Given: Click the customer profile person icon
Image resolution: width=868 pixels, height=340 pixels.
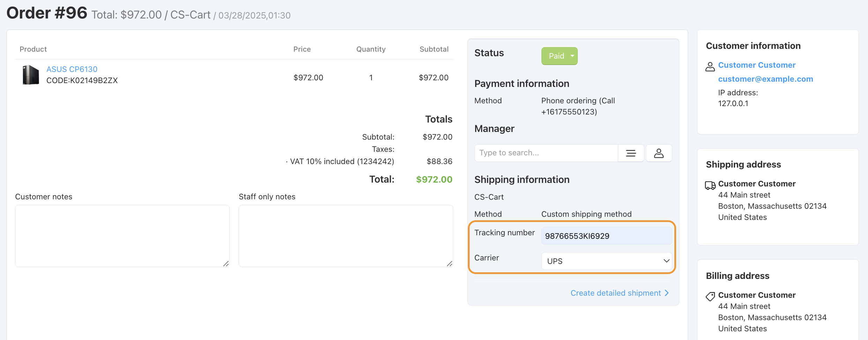Looking at the screenshot, I should point(710,66).
